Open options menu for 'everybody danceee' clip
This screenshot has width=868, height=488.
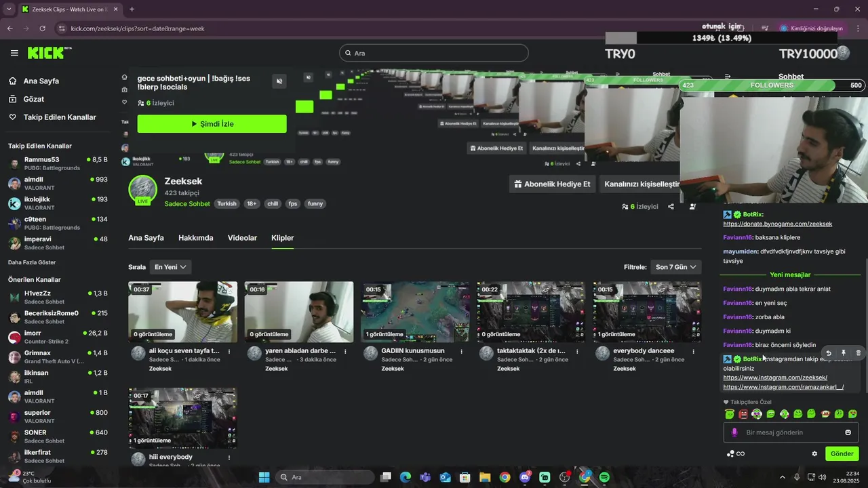[693, 351]
